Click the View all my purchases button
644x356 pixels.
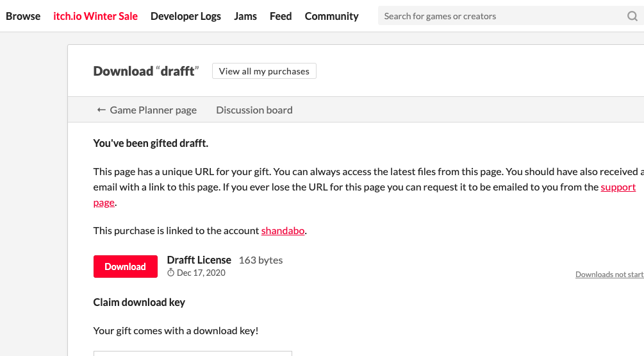[x=264, y=71]
